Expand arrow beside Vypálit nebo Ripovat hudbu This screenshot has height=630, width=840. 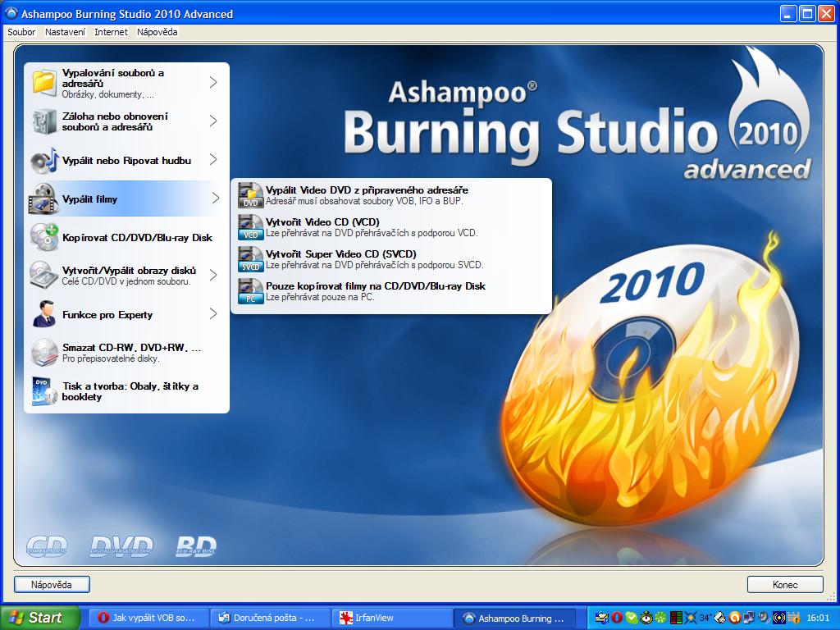point(213,160)
